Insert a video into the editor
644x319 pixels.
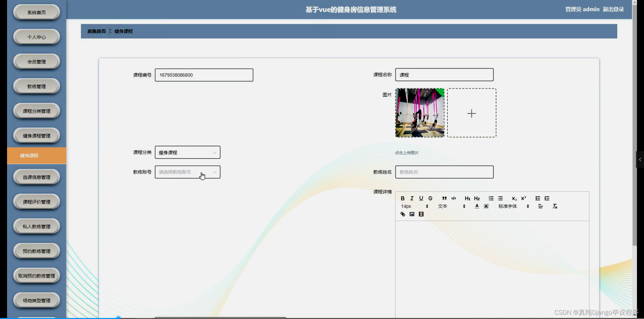click(x=421, y=214)
